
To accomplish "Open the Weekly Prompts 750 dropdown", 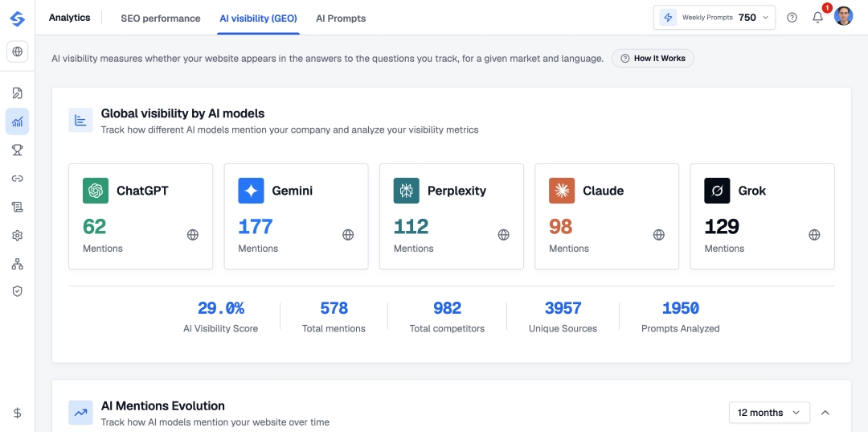I will (714, 17).
